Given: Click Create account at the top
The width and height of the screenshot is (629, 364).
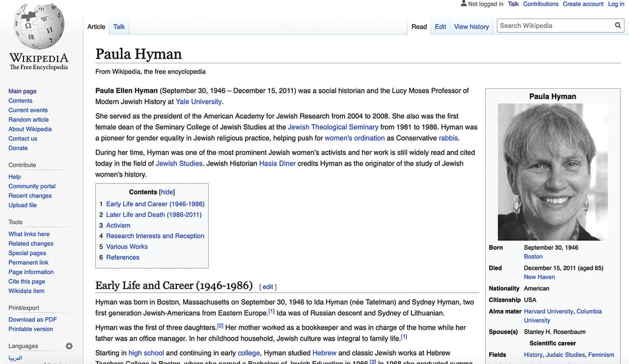Looking at the screenshot, I should coord(583,3).
